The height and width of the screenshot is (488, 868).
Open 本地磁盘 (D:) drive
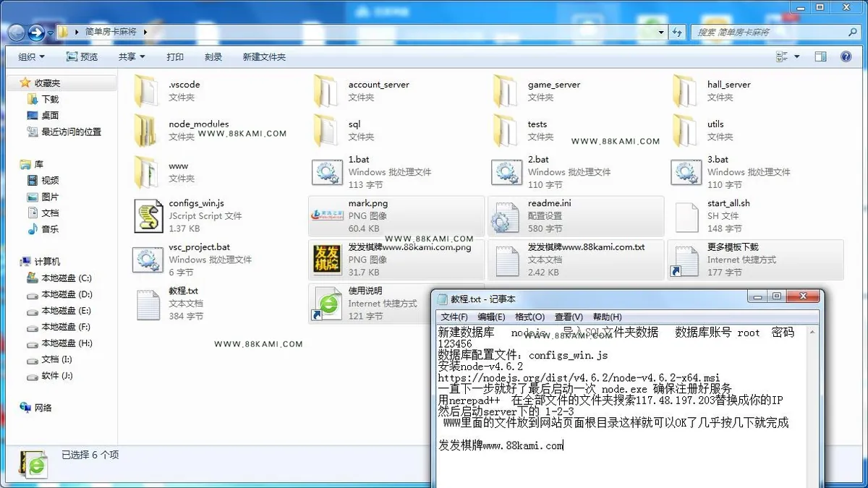point(67,294)
